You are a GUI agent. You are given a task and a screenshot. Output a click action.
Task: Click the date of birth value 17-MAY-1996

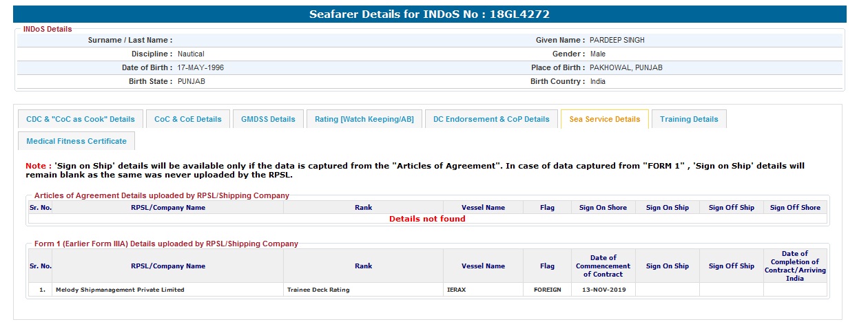tap(200, 68)
